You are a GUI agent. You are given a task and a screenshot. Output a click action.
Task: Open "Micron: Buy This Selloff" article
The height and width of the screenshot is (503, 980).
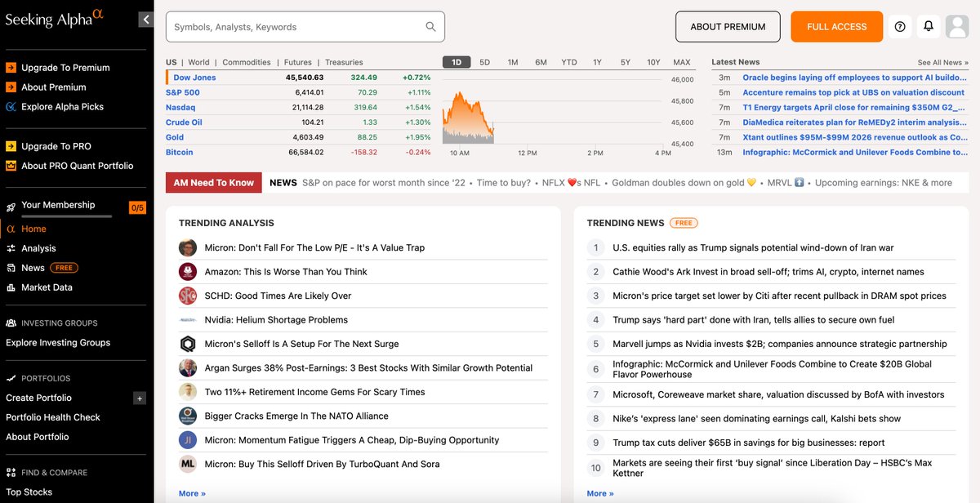coord(322,464)
